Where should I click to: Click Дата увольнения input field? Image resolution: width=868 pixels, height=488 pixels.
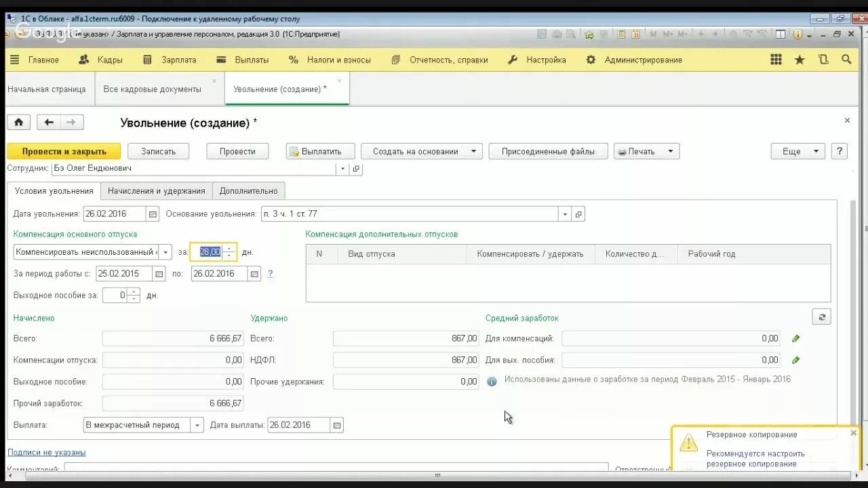tap(114, 214)
